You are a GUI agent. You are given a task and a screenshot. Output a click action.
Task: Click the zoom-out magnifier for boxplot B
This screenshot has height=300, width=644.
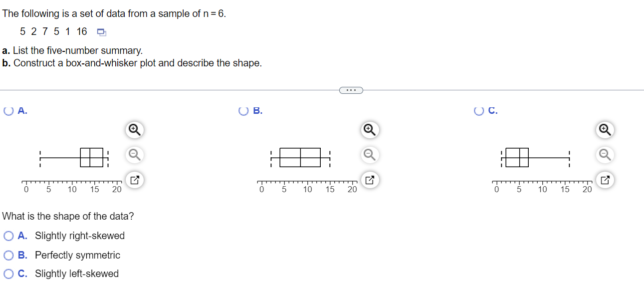point(369,155)
